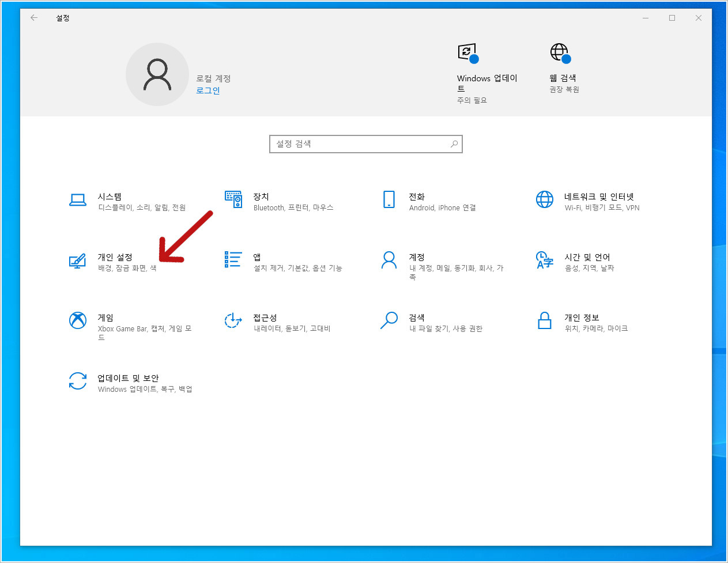This screenshot has width=728, height=563.
Task: Open the 검색 magnifier category icon
Action: pyautogui.click(x=389, y=320)
